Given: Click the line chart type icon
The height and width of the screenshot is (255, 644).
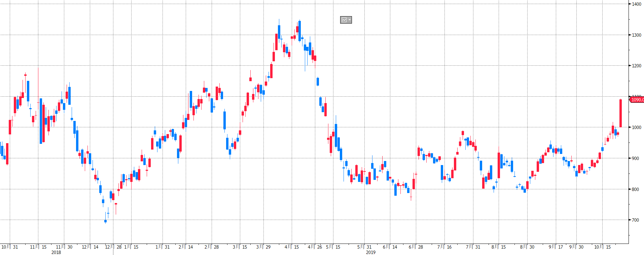Looking at the screenshot, I should tap(344, 20).
